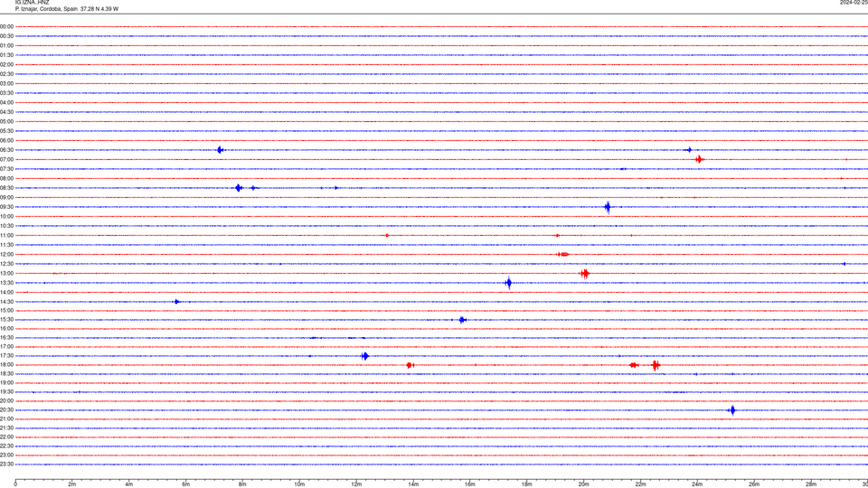Click the 09:30 time label

click(6, 207)
